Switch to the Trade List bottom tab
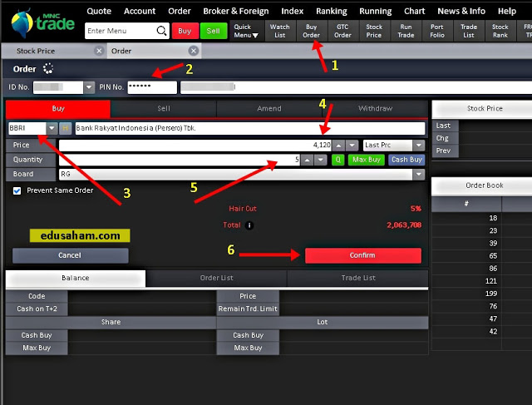532x405 pixels. 358,278
